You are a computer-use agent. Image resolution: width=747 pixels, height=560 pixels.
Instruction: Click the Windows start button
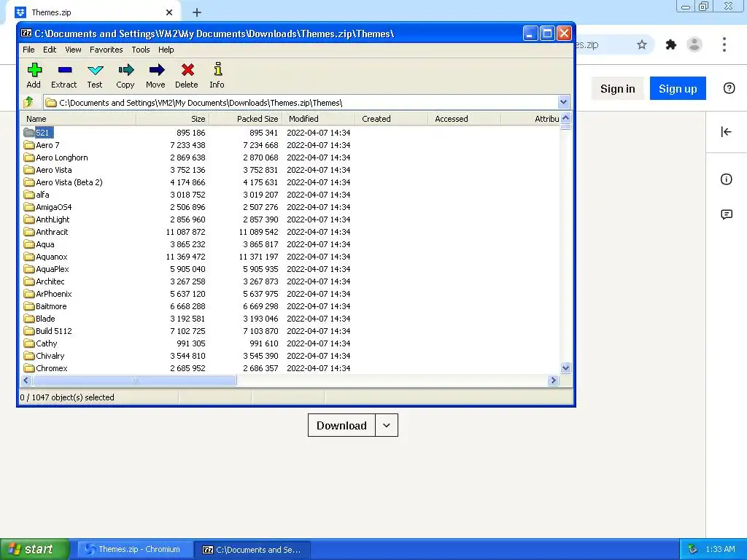[34, 549]
